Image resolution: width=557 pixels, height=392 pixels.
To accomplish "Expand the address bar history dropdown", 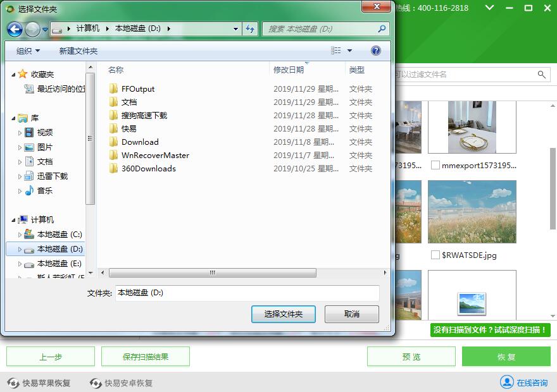I will point(235,29).
